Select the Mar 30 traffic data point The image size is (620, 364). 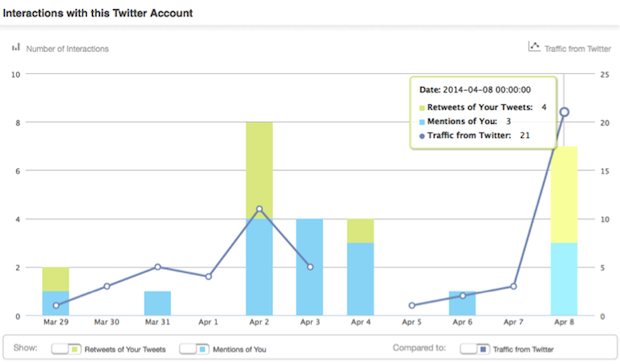pyautogui.click(x=107, y=286)
